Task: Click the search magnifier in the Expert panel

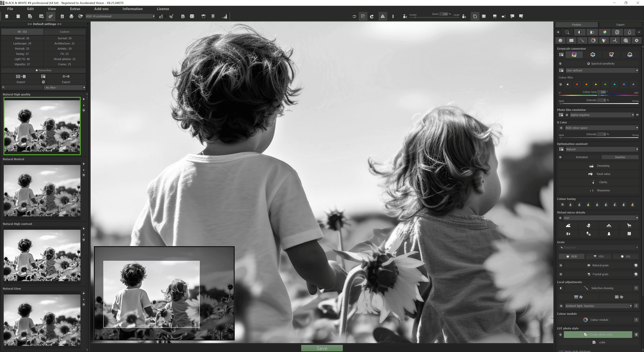Action: [x=567, y=32]
